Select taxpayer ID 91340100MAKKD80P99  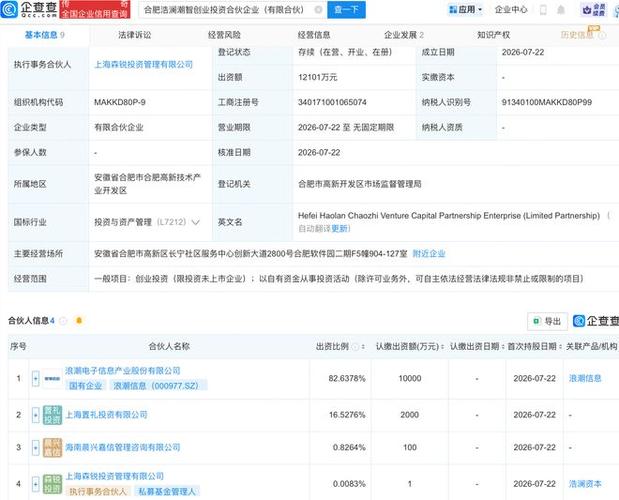pyautogui.click(x=547, y=102)
